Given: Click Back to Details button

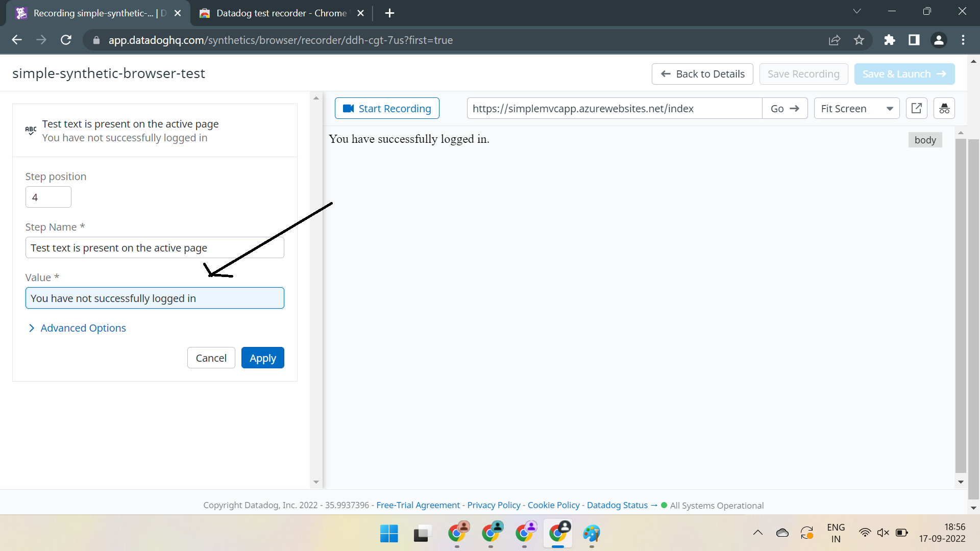Looking at the screenshot, I should [x=702, y=74].
